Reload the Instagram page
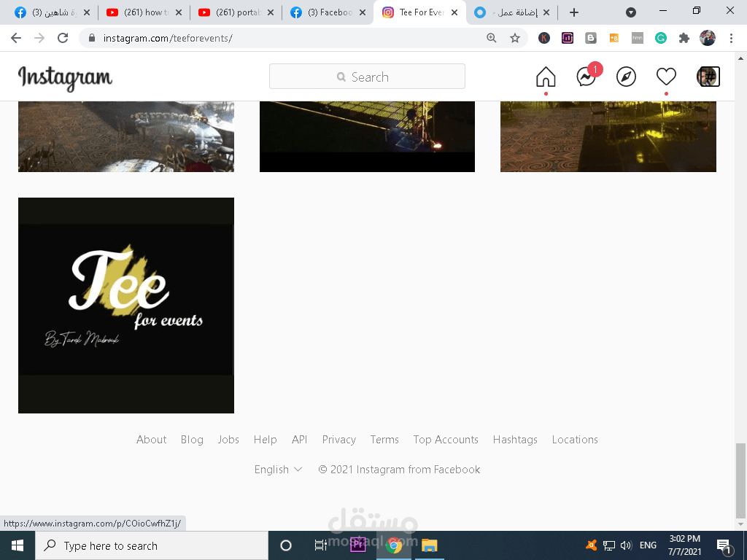The width and height of the screenshot is (747, 560). (x=63, y=38)
